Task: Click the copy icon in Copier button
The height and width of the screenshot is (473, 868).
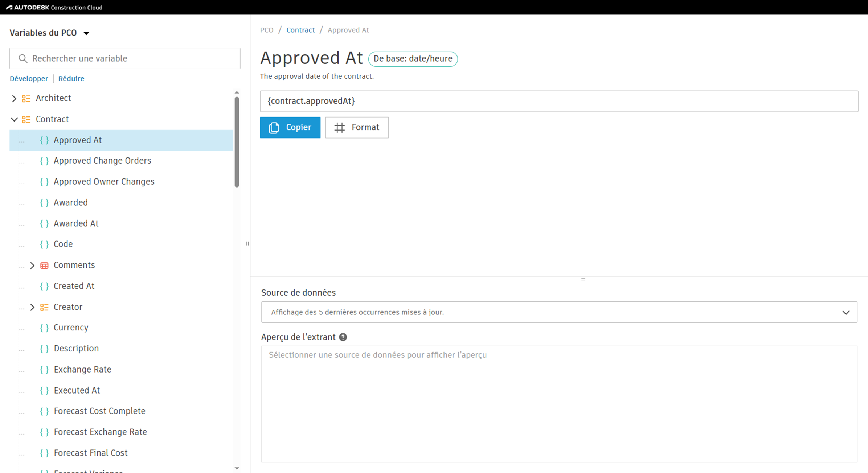Action: pos(274,128)
